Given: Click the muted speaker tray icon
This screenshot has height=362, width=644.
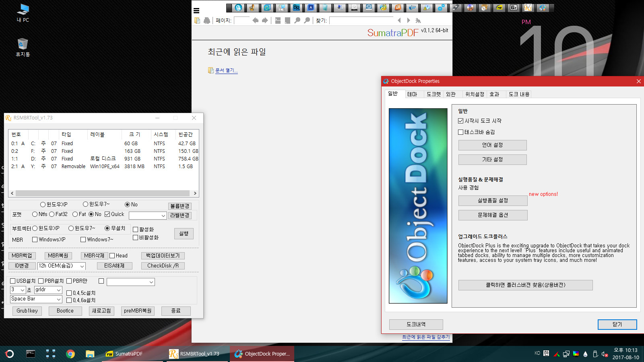Looking at the screenshot, I should (604, 354).
